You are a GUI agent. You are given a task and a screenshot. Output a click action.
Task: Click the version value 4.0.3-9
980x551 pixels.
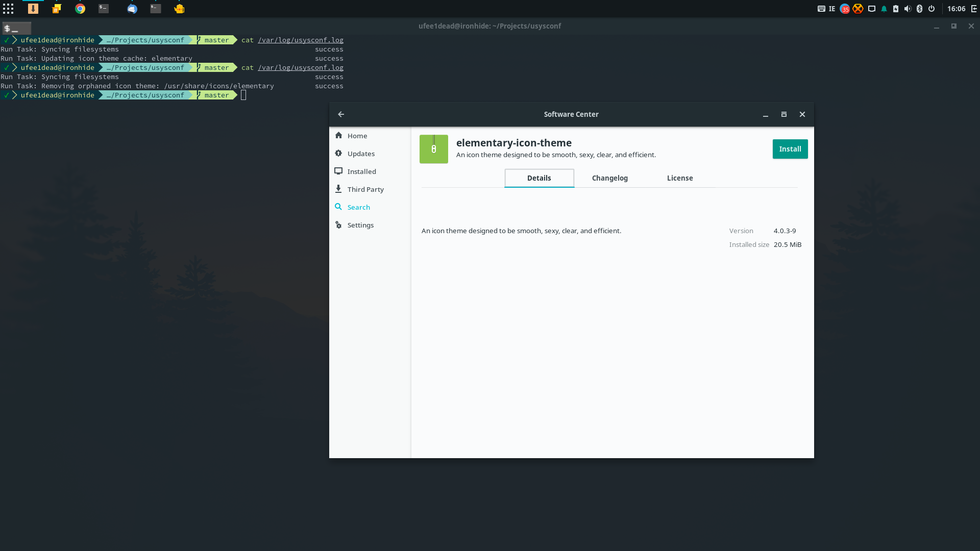click(x=785, y=231)
